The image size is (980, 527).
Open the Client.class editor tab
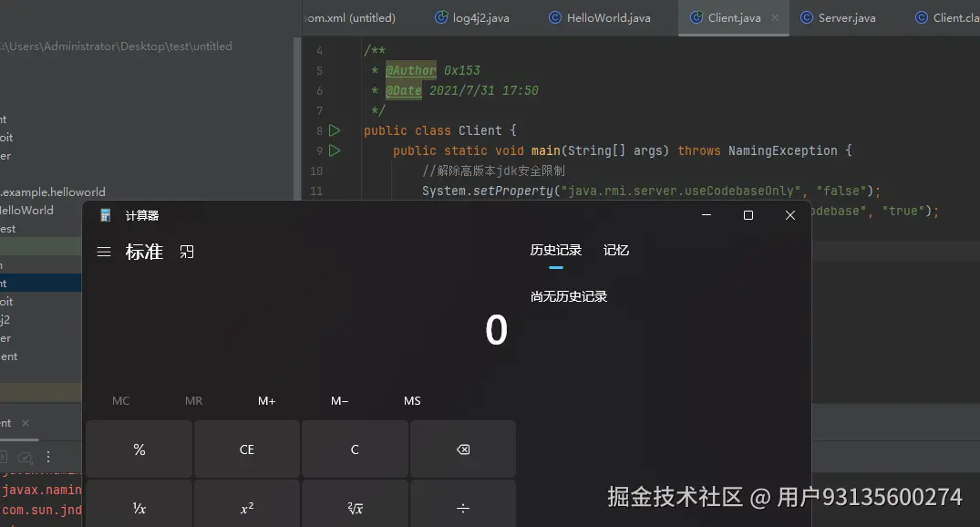tap(947, 18)
